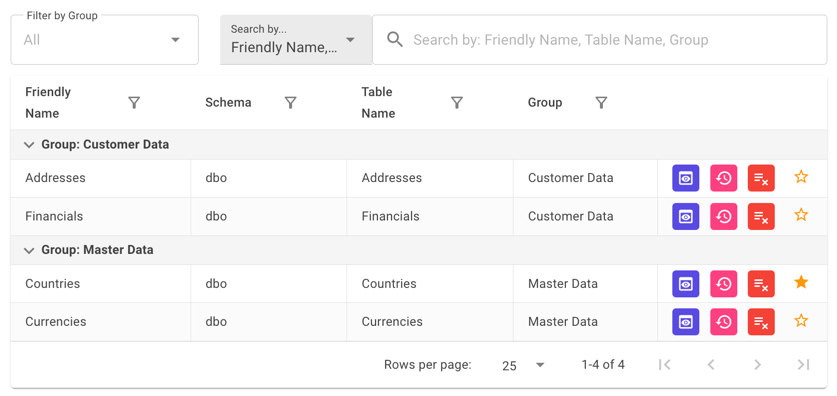The image size is (837, 396).
Task: Click the dbo schema cell for Addresses
Action: click(269, 178)
